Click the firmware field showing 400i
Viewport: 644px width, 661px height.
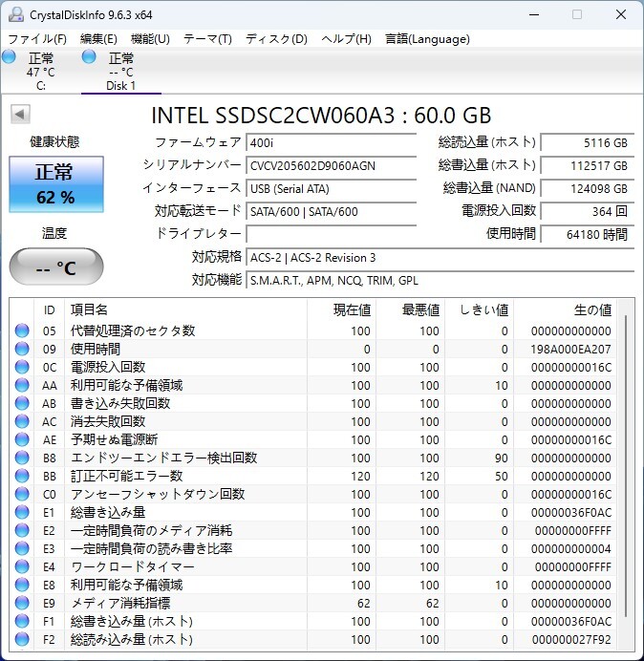(x=332, y=142)
